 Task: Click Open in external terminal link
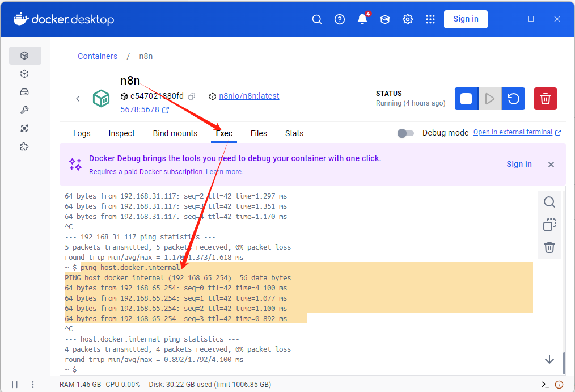pos(517,132)
